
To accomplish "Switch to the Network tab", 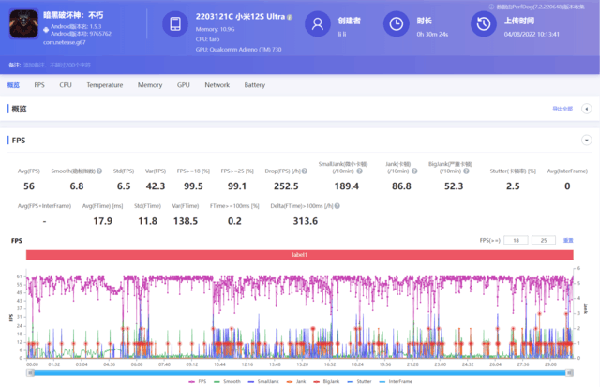I will click(217, 85).
